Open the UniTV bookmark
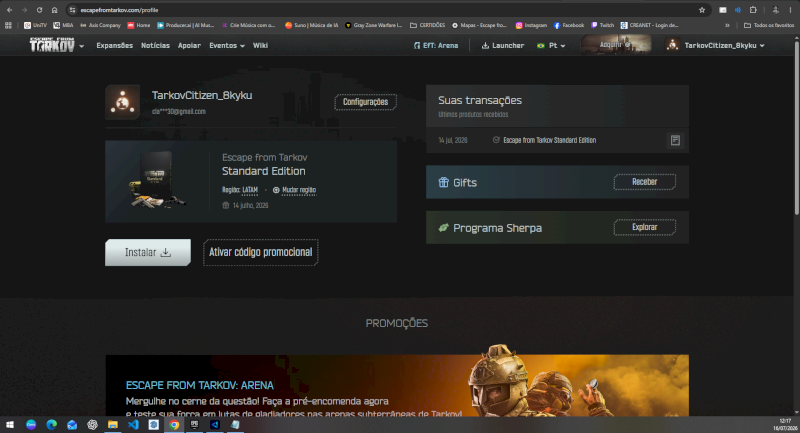The width and height of the screenshot is (800, 433). click(x=35, y=25)
